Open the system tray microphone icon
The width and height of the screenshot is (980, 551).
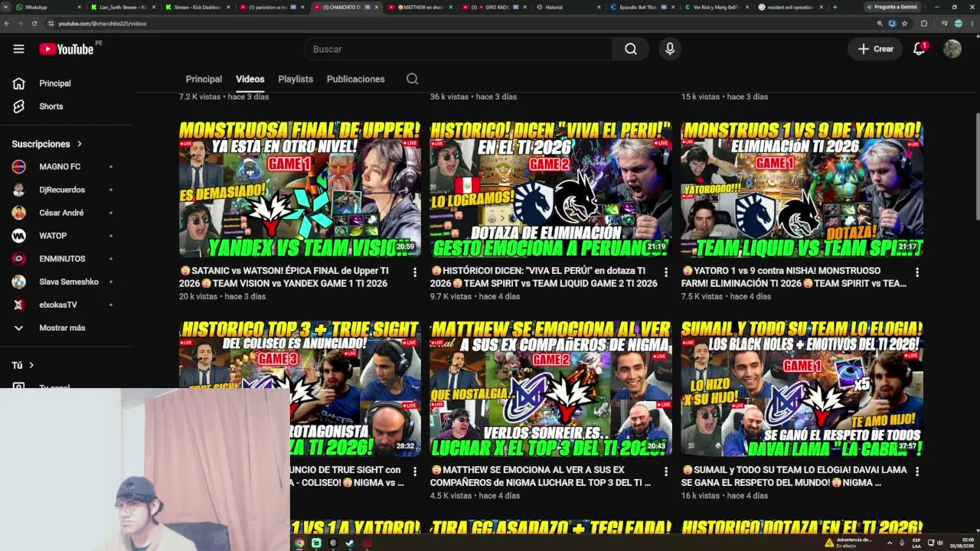(x=901, y=543)
